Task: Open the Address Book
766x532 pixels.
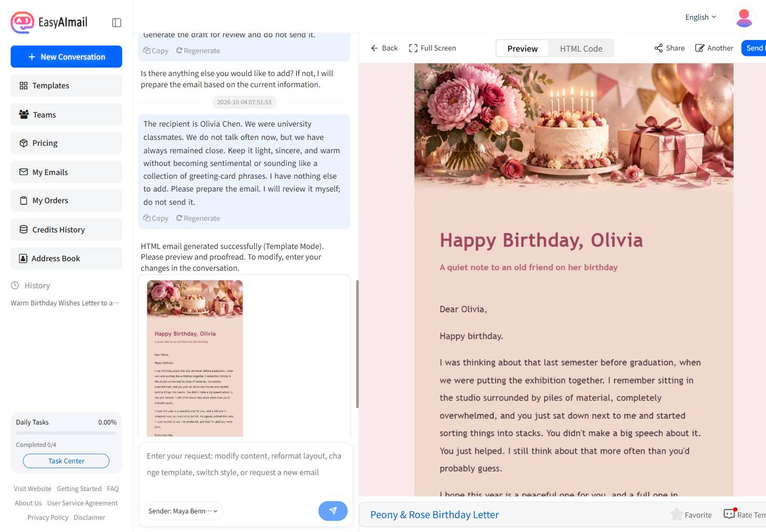Action: [66, 258]
